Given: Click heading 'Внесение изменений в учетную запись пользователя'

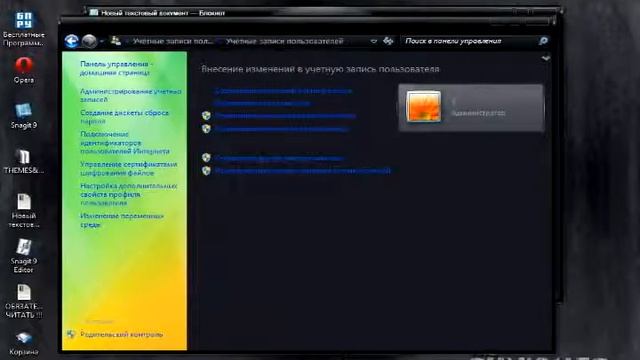Looking at the screenshot, I should pyautogui.click(x=320, y=69).
